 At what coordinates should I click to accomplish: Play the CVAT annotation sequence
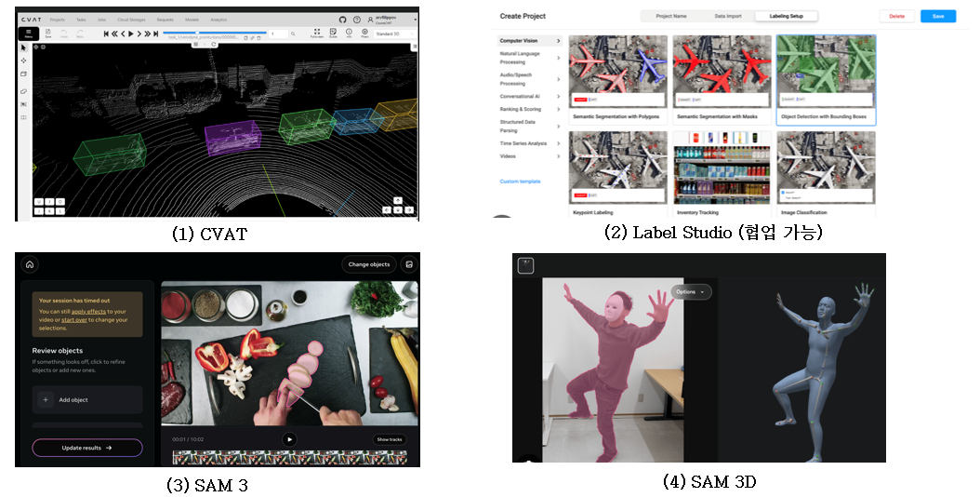click(130, 34)
